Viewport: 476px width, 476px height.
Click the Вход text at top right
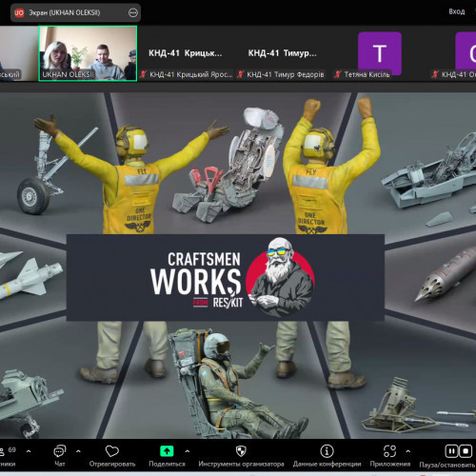pyautogui.click(x=457, y=11)
